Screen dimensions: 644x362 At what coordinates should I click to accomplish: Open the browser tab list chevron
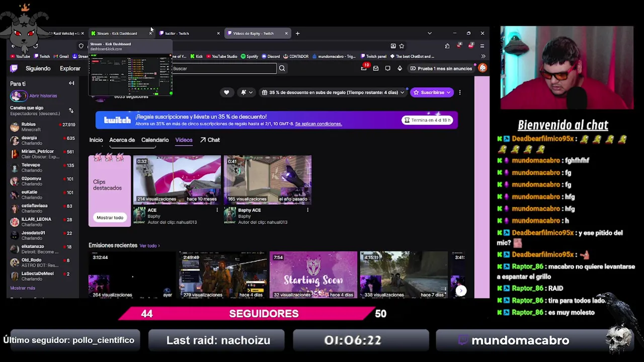(x=429, y=33)
